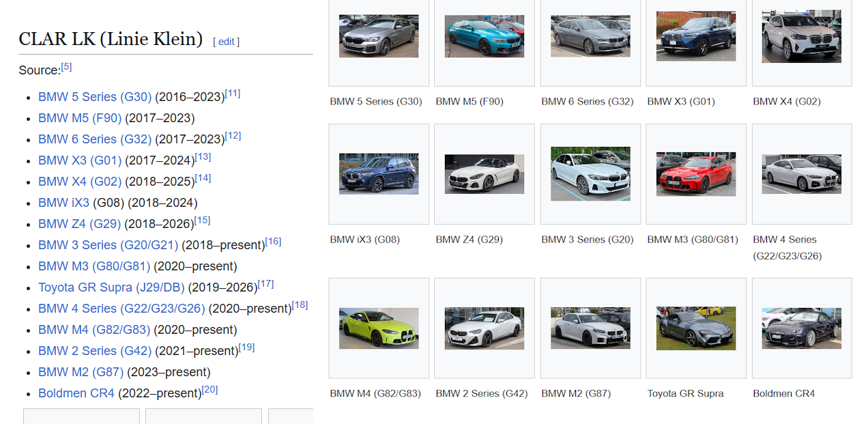
Task: View the Boldmen CR4 gallery photo
Action: (802, 328)
